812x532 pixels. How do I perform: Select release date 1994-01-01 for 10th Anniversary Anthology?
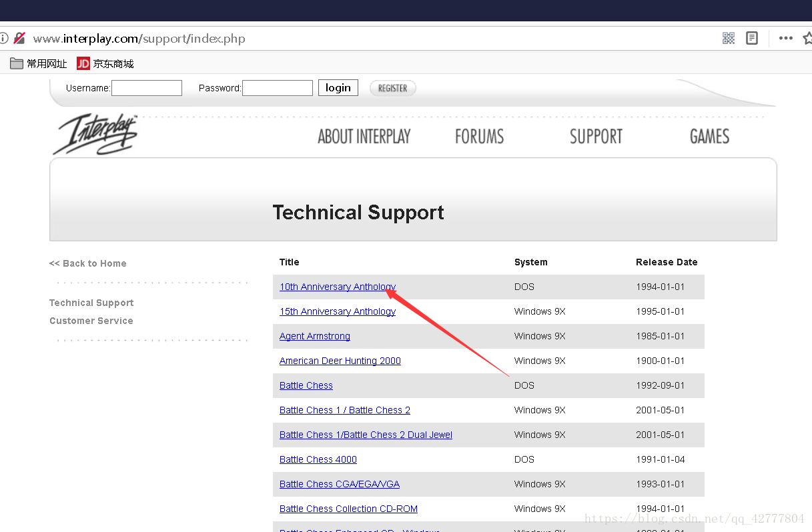click(x=661, y=287)
